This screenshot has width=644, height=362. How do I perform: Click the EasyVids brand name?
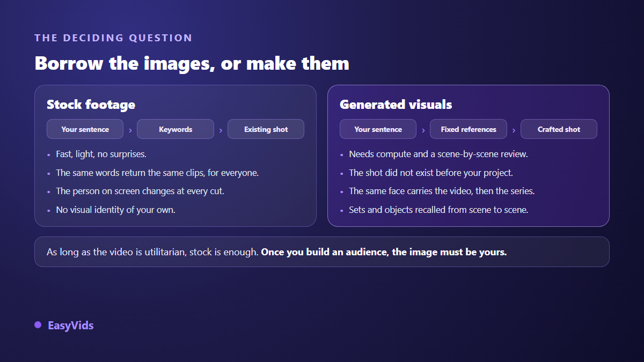pyautogui.click(x=70, y=326)
